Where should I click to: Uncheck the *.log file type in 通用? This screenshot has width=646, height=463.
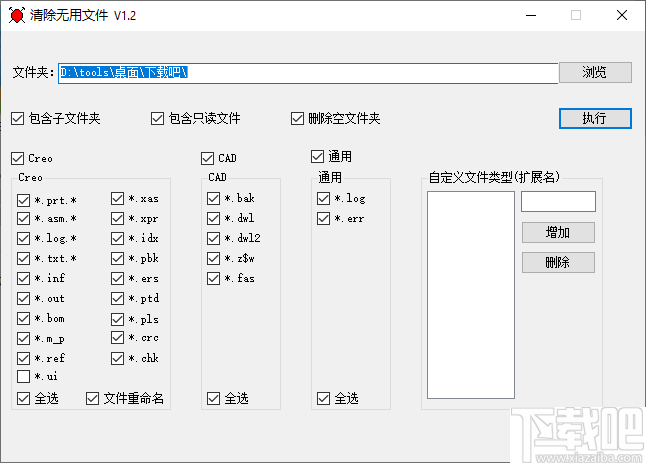coord(323,199)
